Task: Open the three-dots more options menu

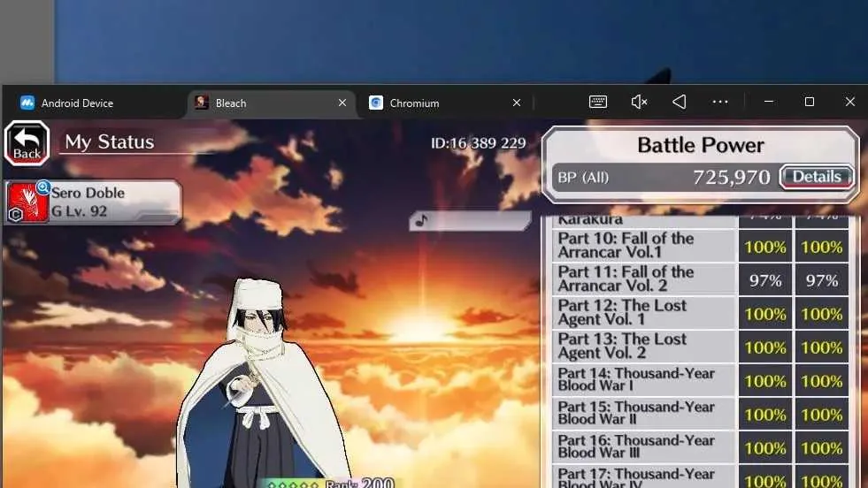Action: 720,102
